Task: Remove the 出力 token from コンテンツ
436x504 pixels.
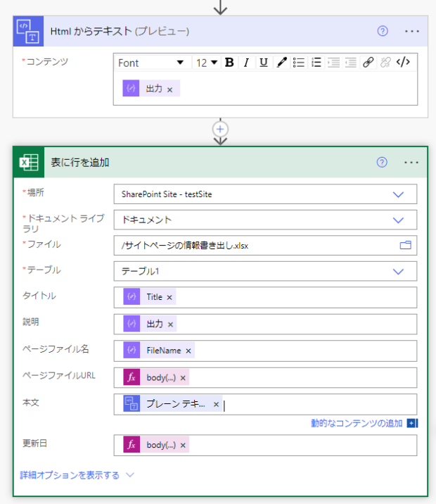Action: tap(170, 89)
